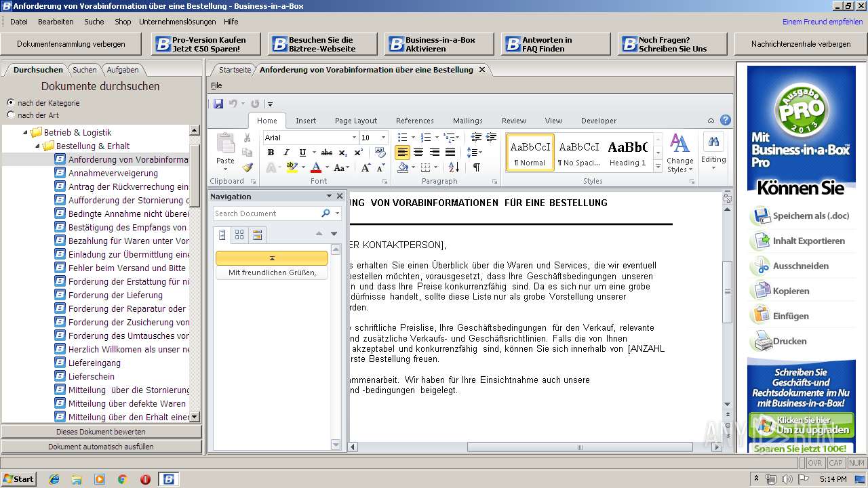
Task: Collapse the Bestellung & Erhalt folder
Action: (x=38, y=146)
